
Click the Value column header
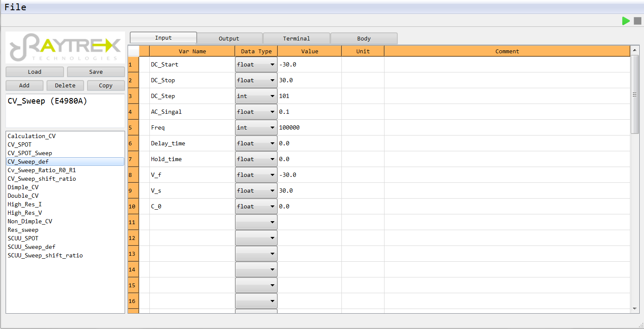tap(309, 51)
